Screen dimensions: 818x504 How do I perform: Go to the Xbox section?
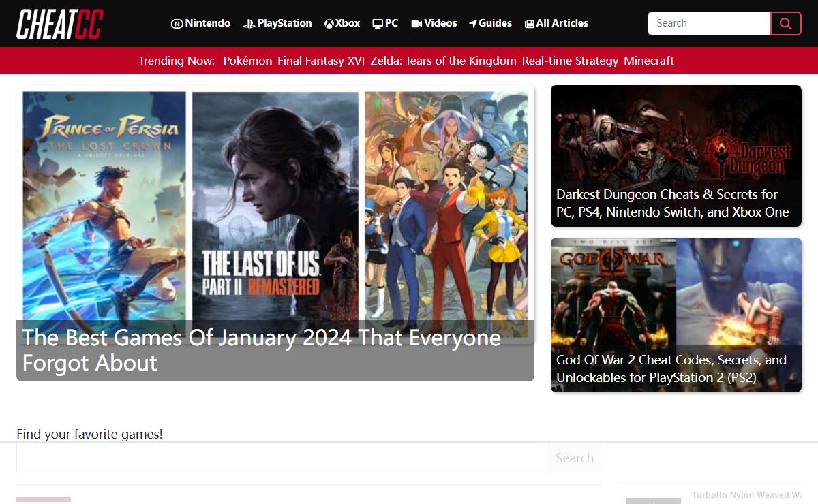(342, 23)
